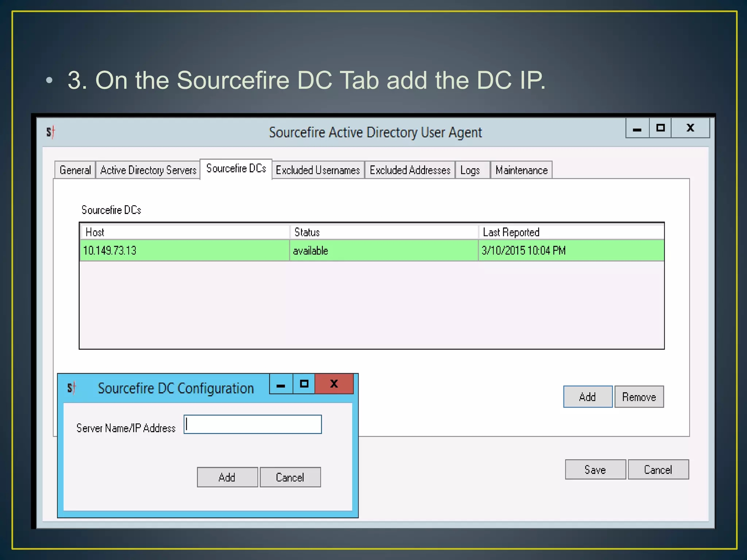Image resolution: width=747 pixels, height=560 pixels.
Task: Select host row 10.149.73.13
Action: click(372, 250)
